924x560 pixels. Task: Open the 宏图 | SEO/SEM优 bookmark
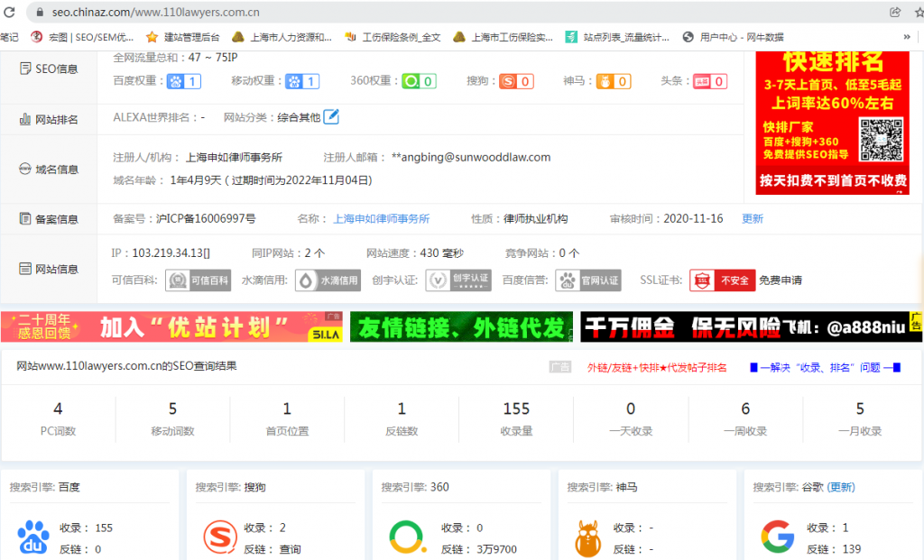[82, 37]
